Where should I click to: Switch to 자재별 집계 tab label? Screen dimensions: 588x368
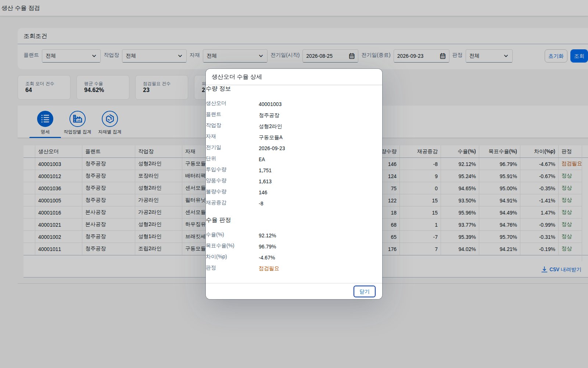pos(110,132)
